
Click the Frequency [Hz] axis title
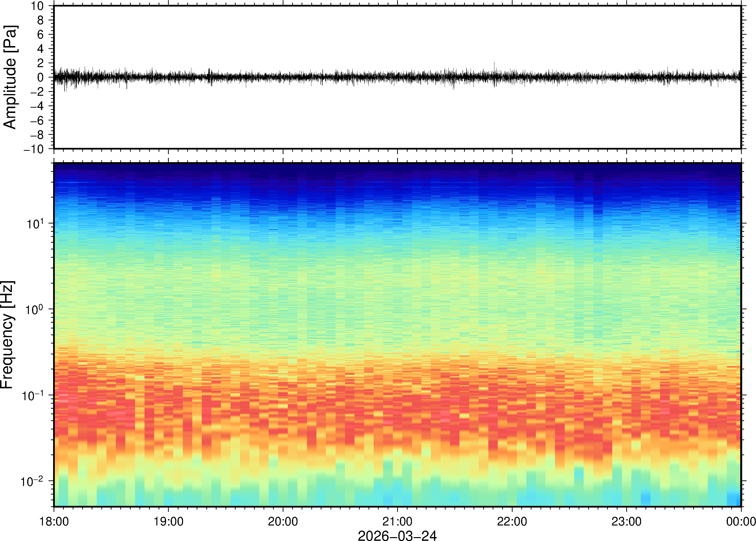tap(7, 335)
